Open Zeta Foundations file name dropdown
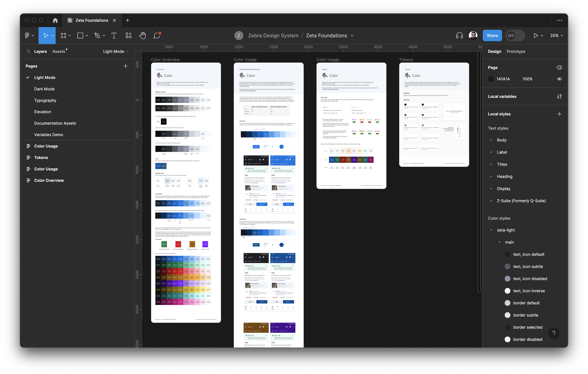Image resolution: width=588 pixels, height=374 pixels. (352, 36)
